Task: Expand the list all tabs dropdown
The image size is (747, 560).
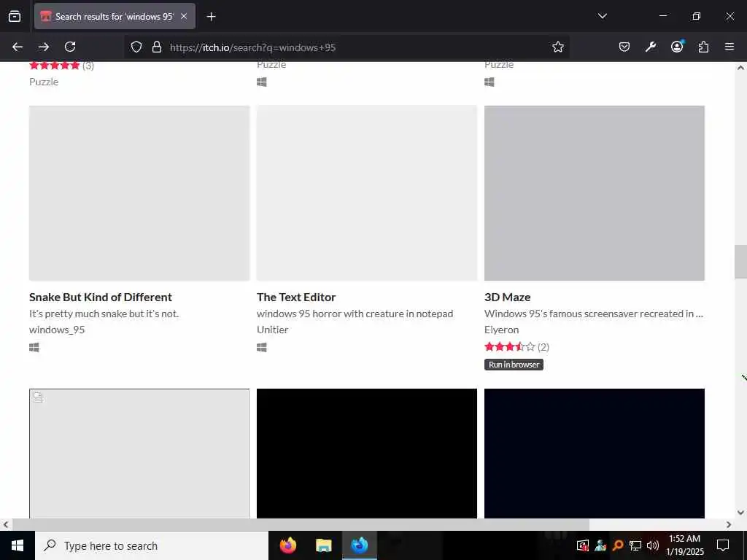Action: click(x=602, y=16)
